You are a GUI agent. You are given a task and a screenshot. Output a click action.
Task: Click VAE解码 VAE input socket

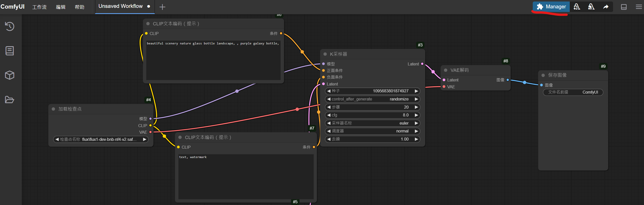[x=444, y=87]
